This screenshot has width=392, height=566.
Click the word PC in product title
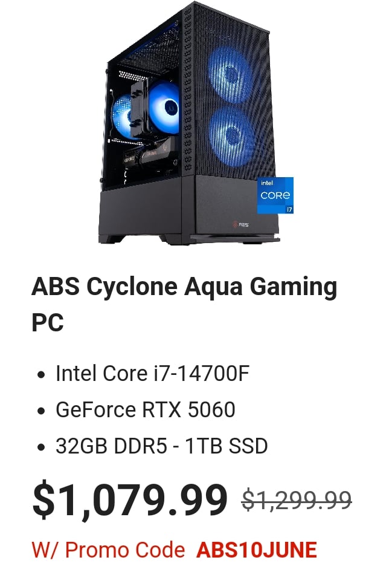(x=48, y=322)
